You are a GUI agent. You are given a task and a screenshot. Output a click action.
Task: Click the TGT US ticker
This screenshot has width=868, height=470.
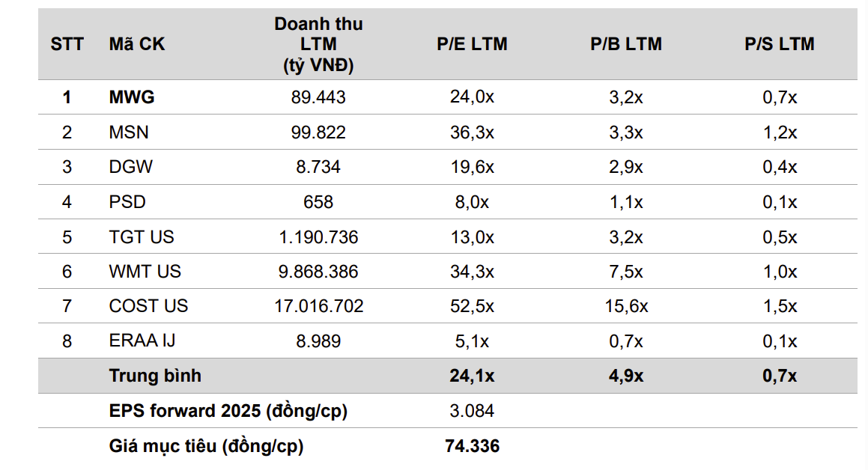click(x=142, y=237)
